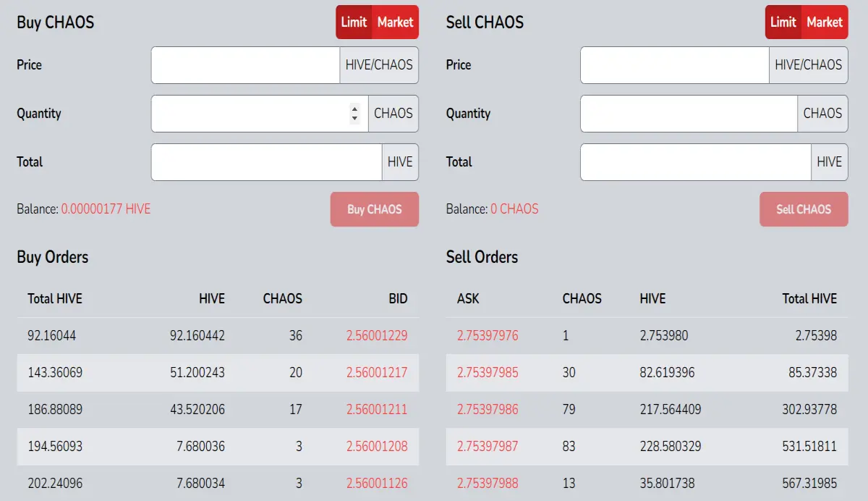Select ask price 2.75397986
This screenshot has height=501, width=868.
(488, 410)
